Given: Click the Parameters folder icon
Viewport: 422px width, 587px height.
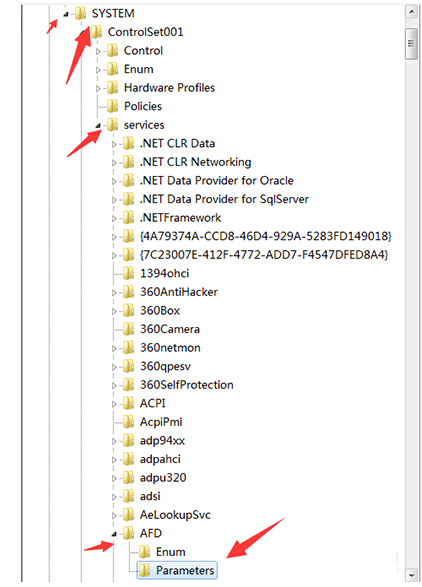Looking at the screenshot, I should pos(145,570).
